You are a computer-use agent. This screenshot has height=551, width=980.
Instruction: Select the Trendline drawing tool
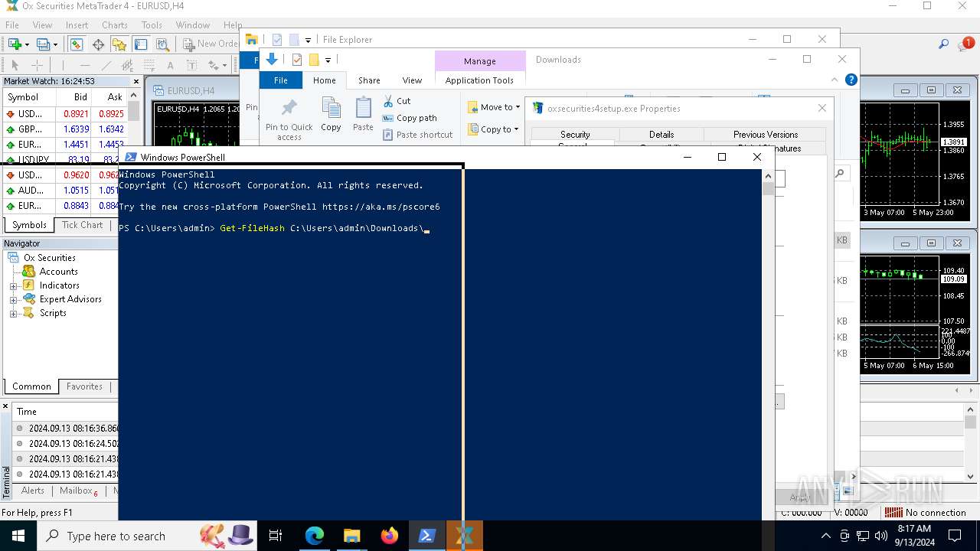pos(106,65)
